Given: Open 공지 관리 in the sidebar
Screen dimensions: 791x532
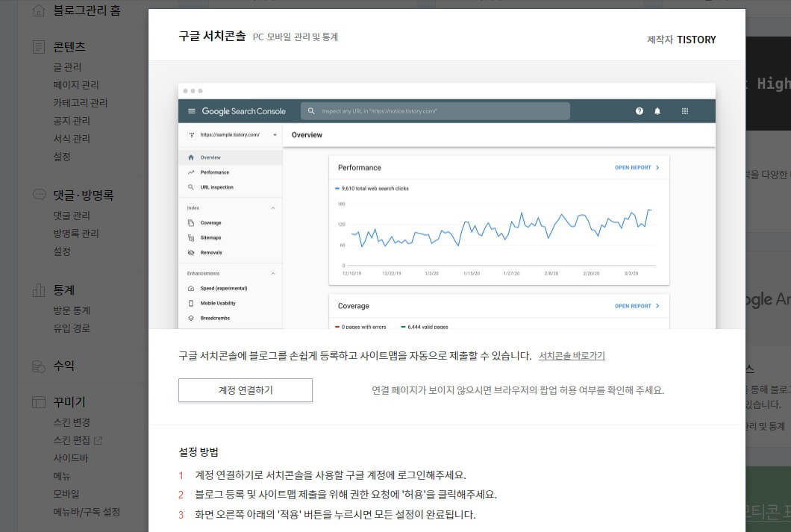Looking at the screenshot, I should [x=72, y=121].
